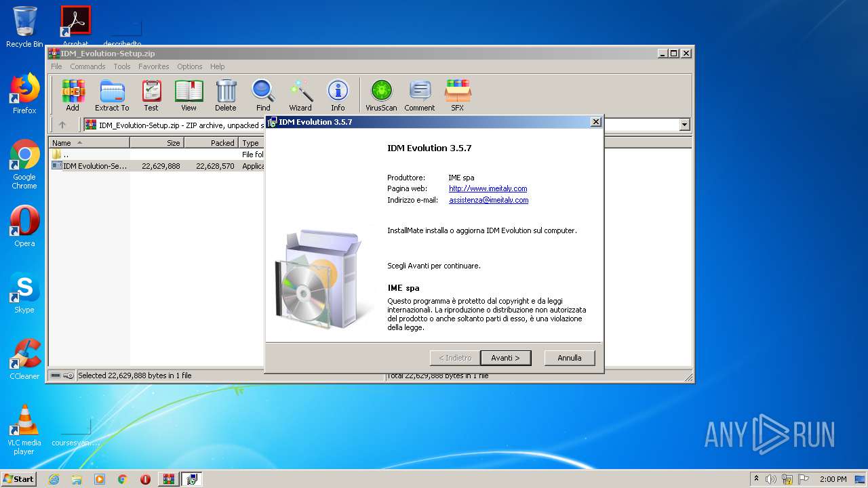Launch Opera from the desktop
This screenshot has width=868, height=488.
24,226
